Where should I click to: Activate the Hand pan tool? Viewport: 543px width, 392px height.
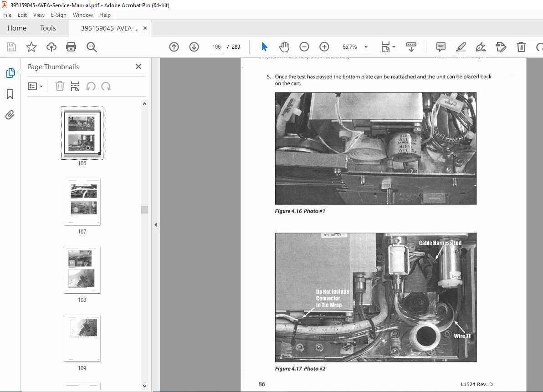pyautogui.click(x=284, y=47)
